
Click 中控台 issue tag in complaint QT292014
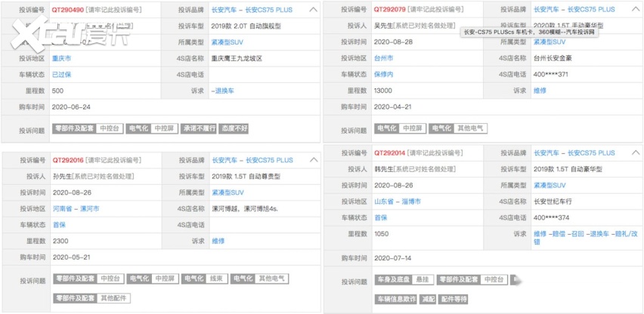(494, 279)
